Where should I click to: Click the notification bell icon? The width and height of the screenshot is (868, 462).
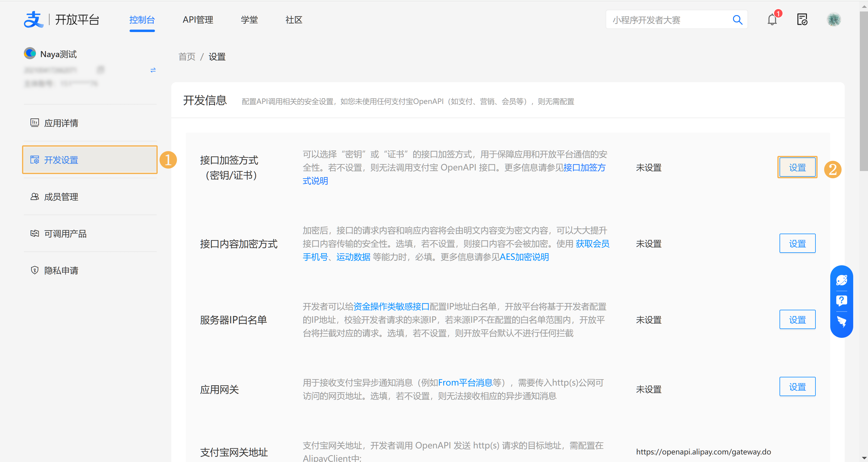772,20
